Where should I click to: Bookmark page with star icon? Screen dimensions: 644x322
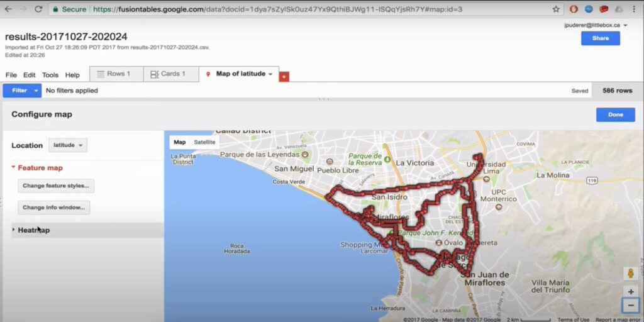555,9
